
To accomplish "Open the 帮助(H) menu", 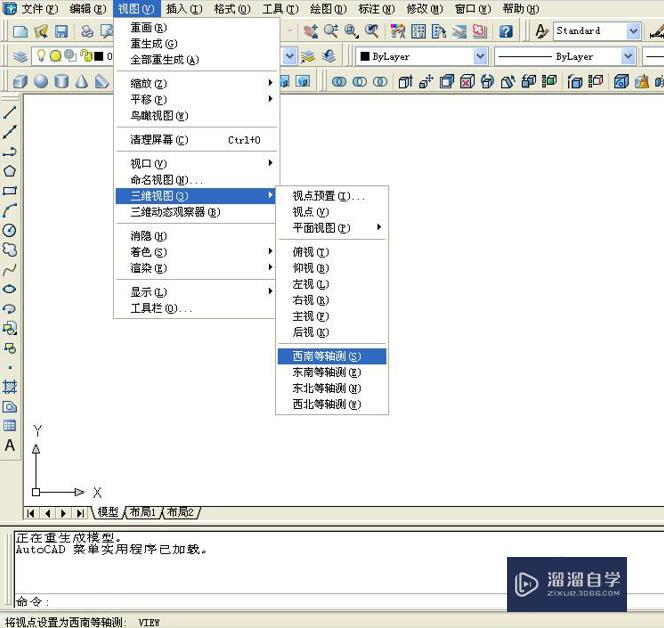I will pos(521,8).
